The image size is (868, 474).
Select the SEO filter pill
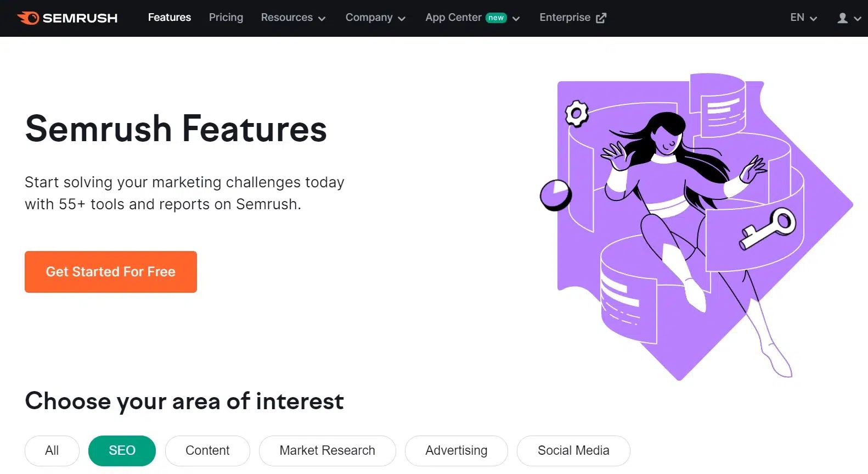pyautogui.click(x=122, y=450)
